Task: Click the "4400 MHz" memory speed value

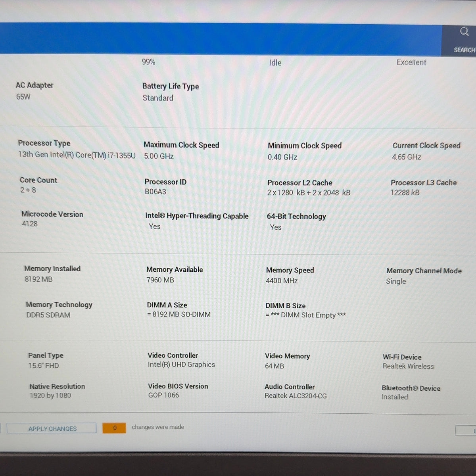Action: (x=282, y=281)
